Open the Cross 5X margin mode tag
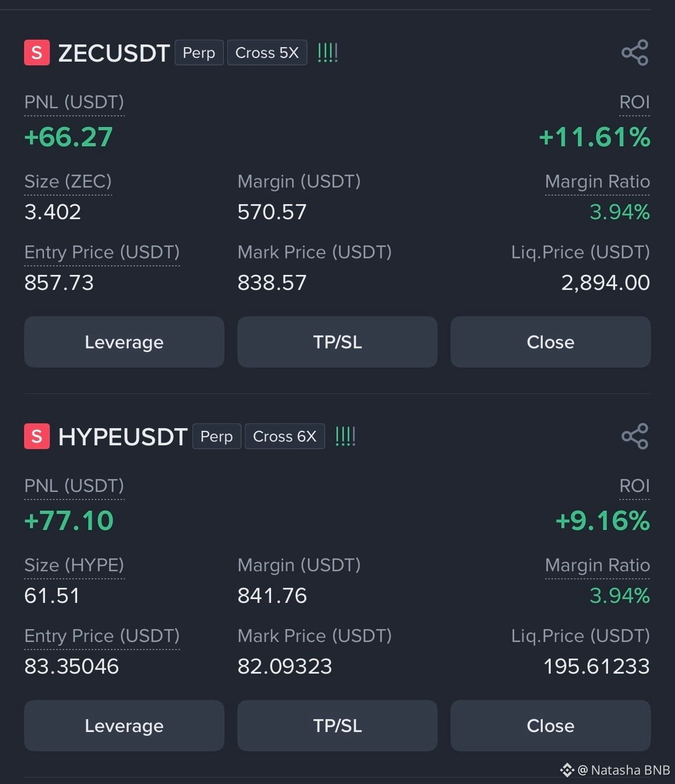The image size is (675, 784). (x=267, y=53)
